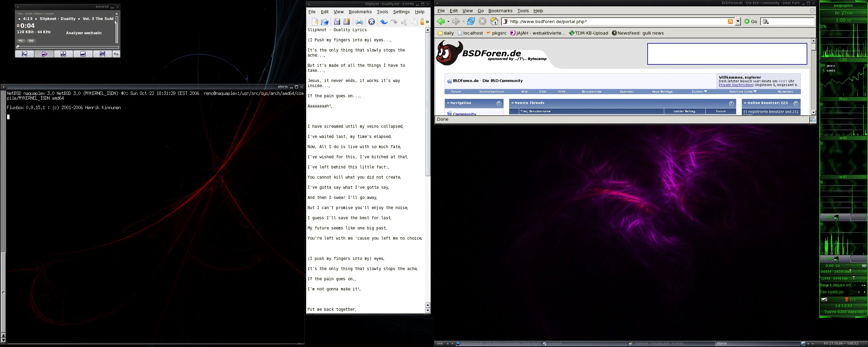Open the localhost bookmark
The height and width of the screenshot is (347, 868).
click(470, 33)
